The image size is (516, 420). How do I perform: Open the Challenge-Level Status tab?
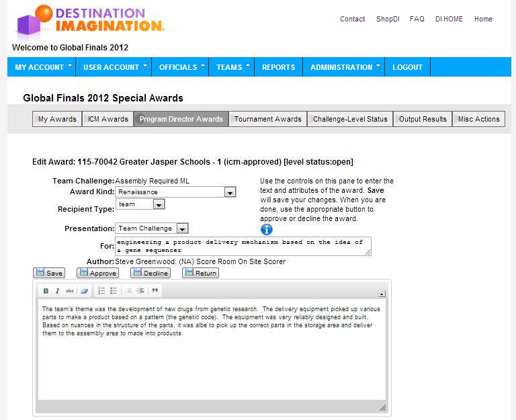click(x=350, y=119)
